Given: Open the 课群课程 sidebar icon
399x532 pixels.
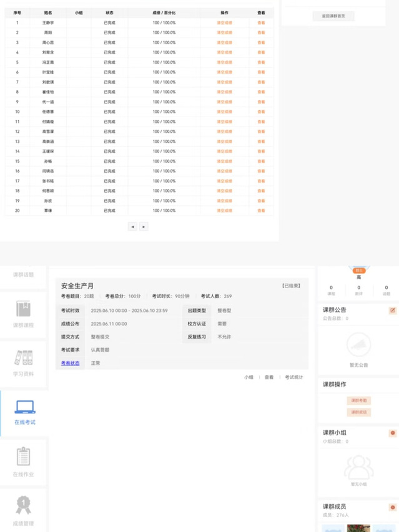Looking at the screenshot, I should (23, 309).
